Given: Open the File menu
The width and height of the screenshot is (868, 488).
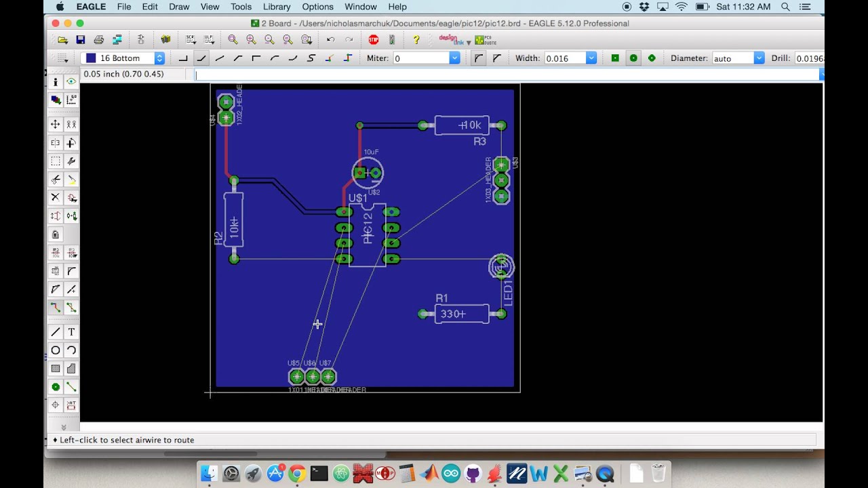Looking at the screenshot, I should [x=124, y=7].
